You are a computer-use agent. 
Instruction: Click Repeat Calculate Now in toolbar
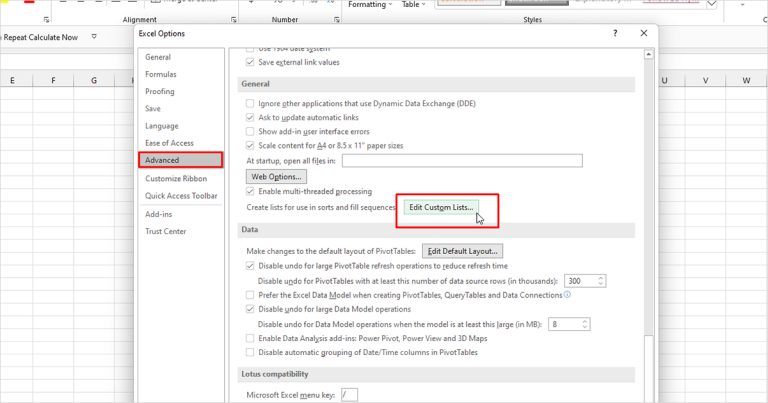click(39, 37)
